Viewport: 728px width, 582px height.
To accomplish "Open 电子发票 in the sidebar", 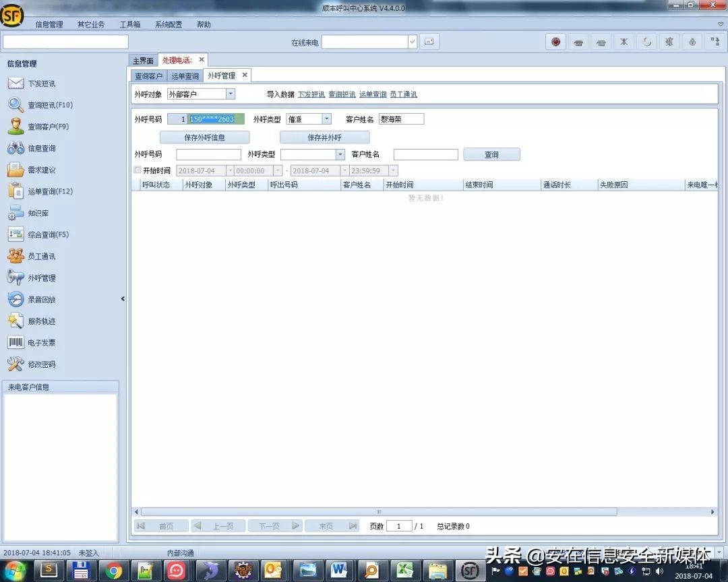I will (41, 342).
